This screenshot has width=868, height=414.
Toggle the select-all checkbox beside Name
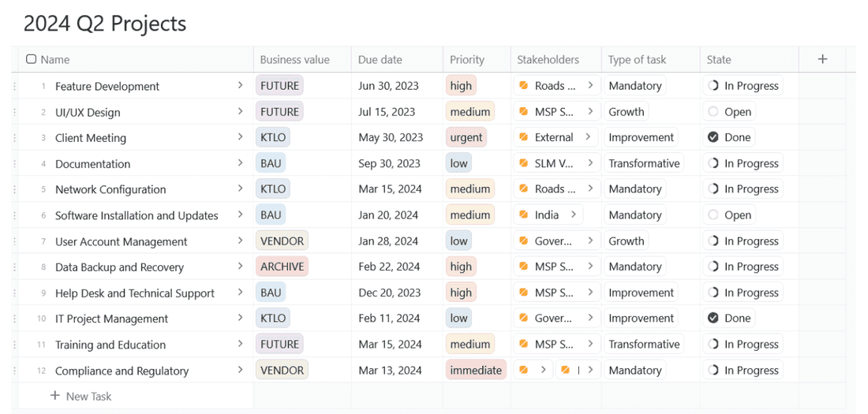tap(31, 59)
